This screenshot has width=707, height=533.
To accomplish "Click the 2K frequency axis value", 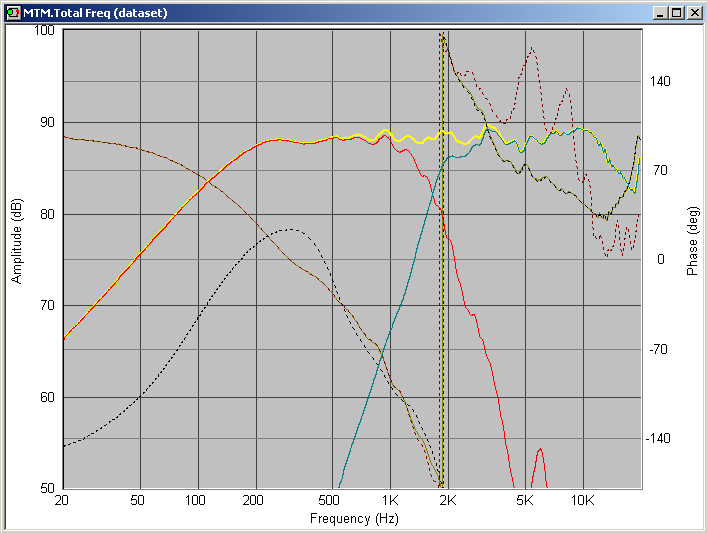I will tap(448, 500).
